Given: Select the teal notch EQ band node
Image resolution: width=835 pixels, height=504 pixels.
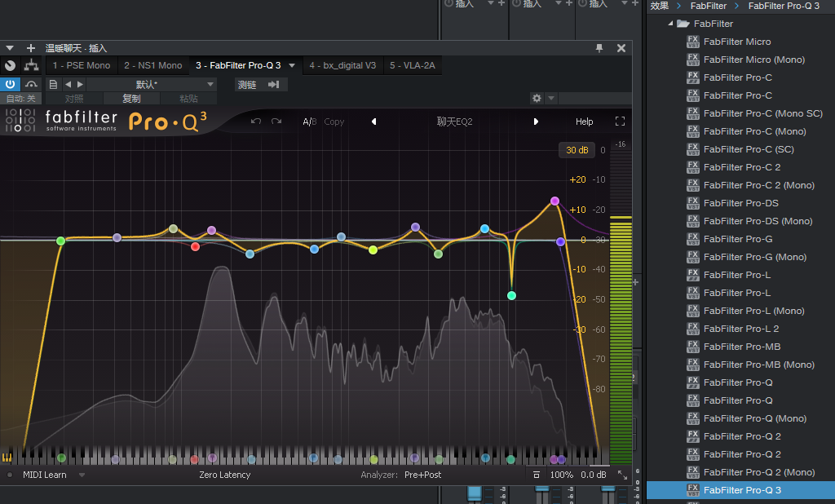Looking at the screenshot, I should tap(511, 295).
